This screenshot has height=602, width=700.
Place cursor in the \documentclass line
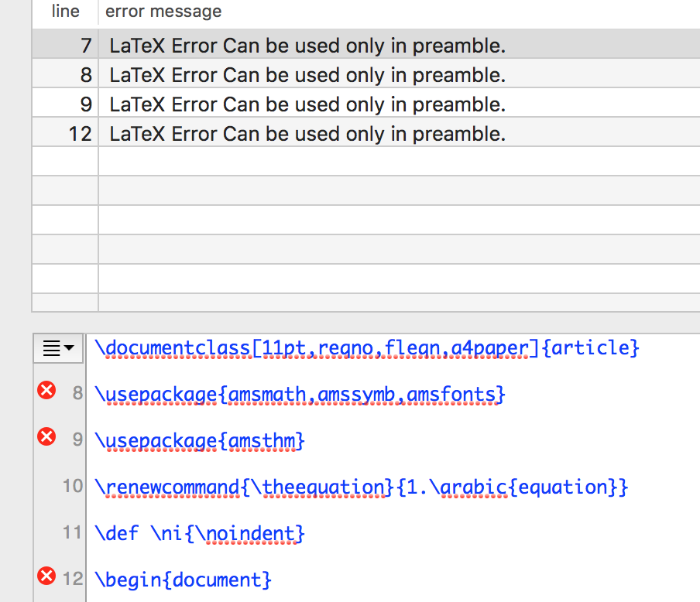coord(366,348)
